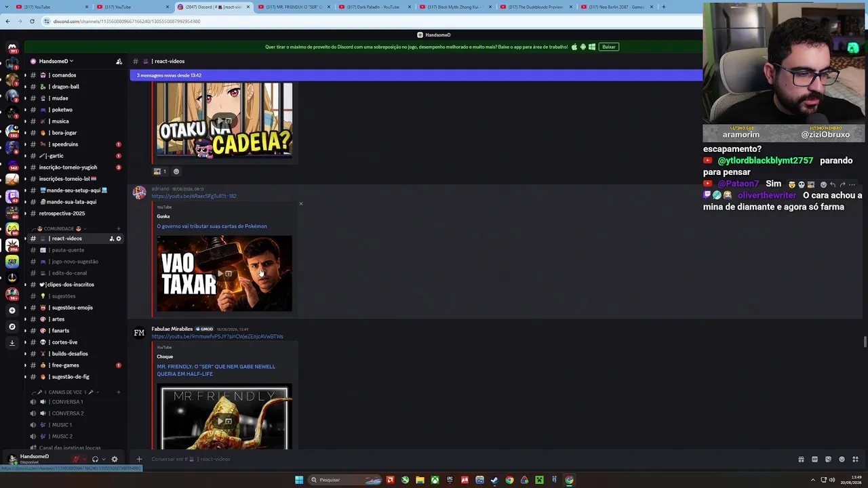The height and width of the screenshot is (488, 868).
Task: Click the gift icon in message bar
Action: [801, 459]
